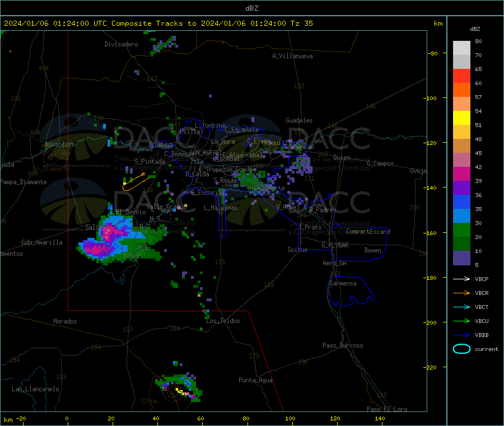
Task: Click the cyan 'current' ellipse legend icon
Action: pos(461,349)
